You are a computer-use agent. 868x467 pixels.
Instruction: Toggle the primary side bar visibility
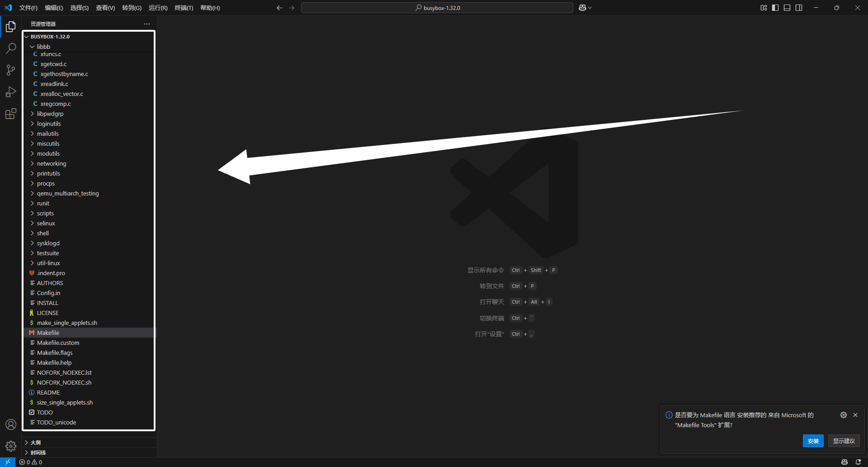775,8
